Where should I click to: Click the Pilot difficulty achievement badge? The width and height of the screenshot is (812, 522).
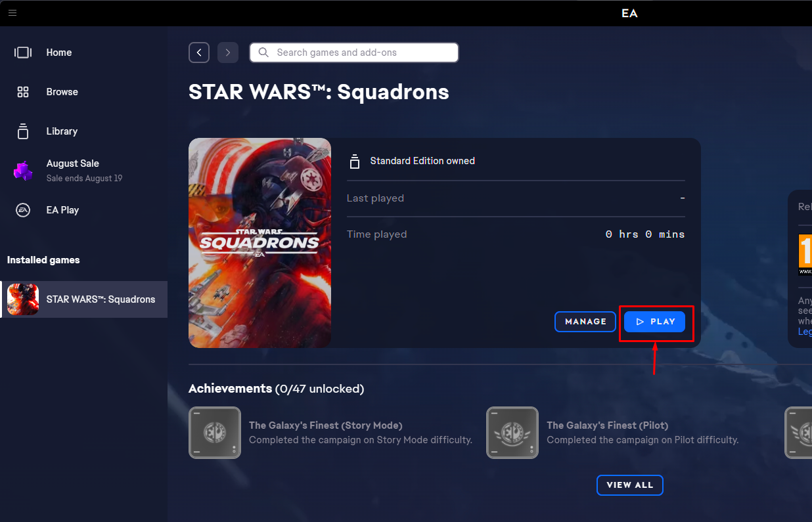point(512,433)
